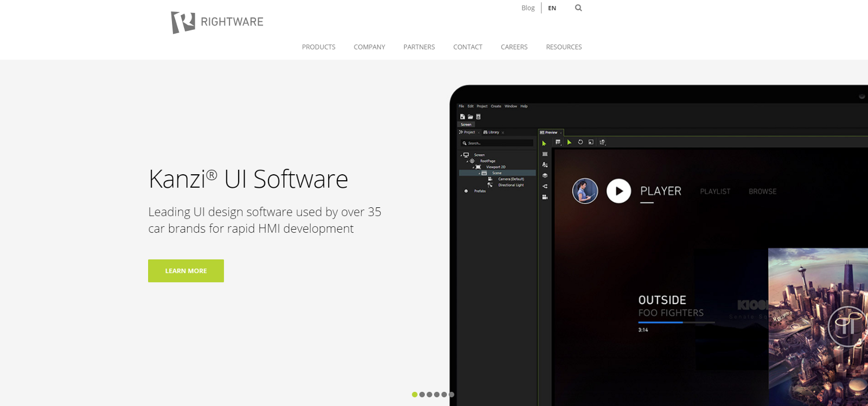Open the Window menu in Kanzi Studio
This screenshot has height=406, width=868.
(x=510, y=106)
